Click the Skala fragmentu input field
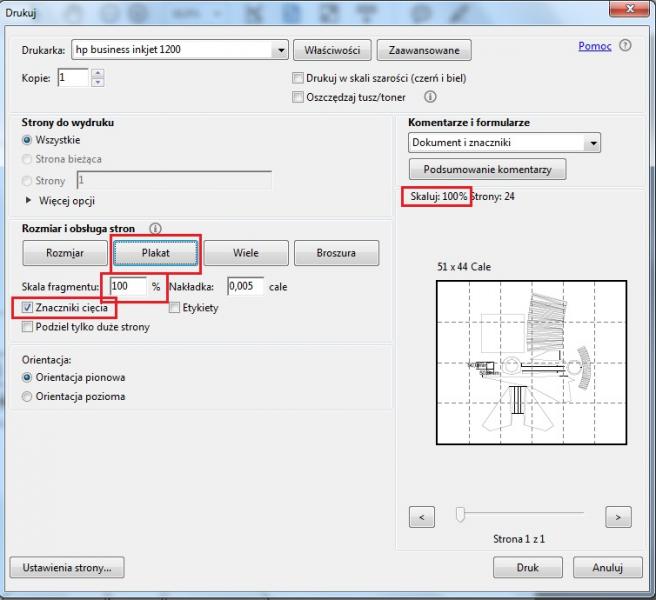 click(x=127, y=286)
